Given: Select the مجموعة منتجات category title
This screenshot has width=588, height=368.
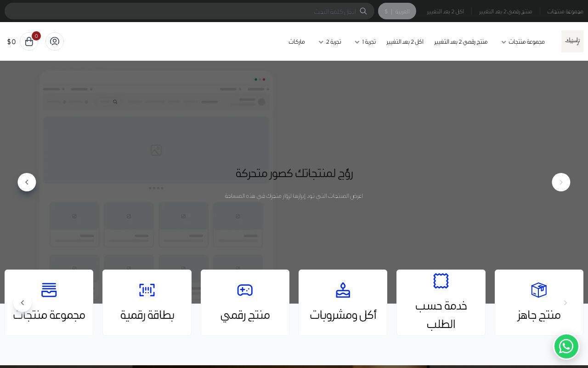Looking at the screenshot, I should click(49, 315).
